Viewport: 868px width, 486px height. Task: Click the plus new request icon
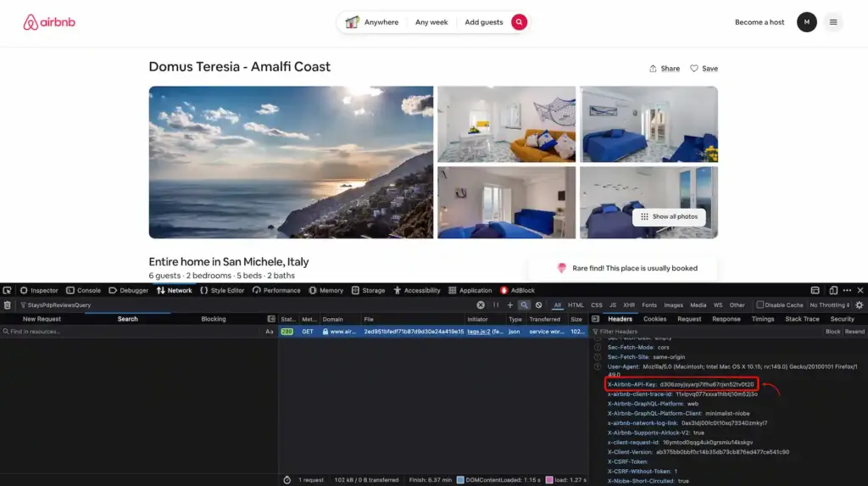point(509,304)
